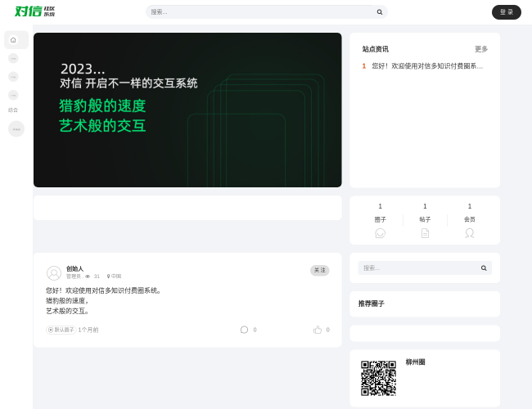Viewport: 532px width, 409px height.
Task: Click the 会员 user icon
Action: 470,233
